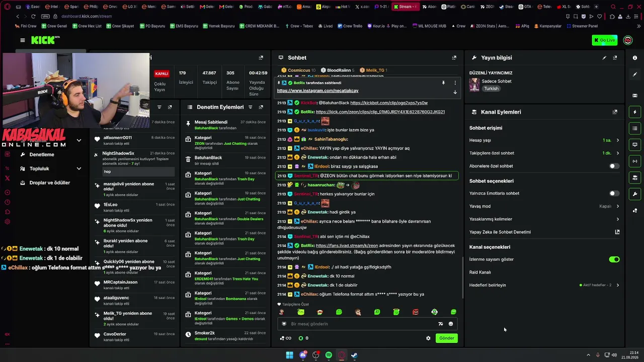Viewport: 644px width, 362px height.
Task: Pop out the Sohbet chat panel
Action: (454, 58)
